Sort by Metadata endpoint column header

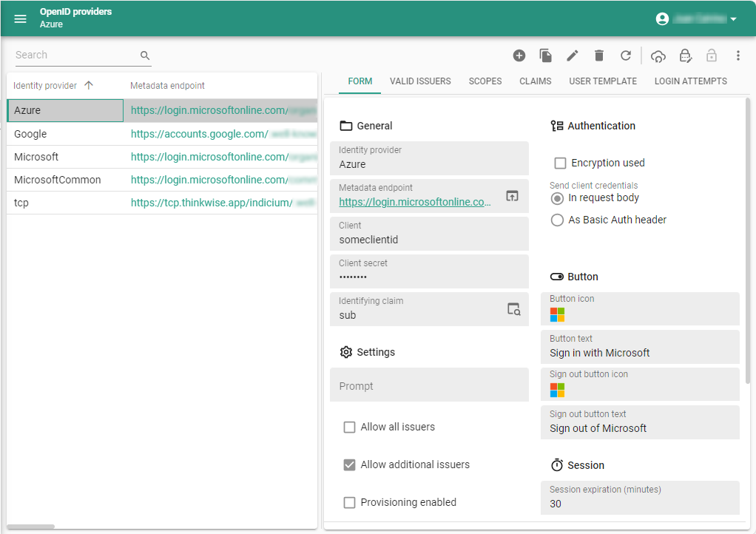(167, 86)
